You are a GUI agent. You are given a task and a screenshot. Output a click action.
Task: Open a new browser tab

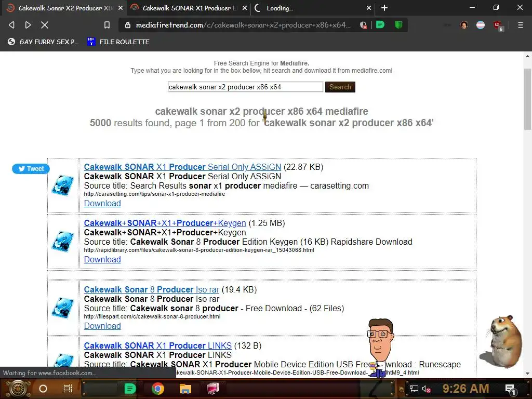(384, 8)
